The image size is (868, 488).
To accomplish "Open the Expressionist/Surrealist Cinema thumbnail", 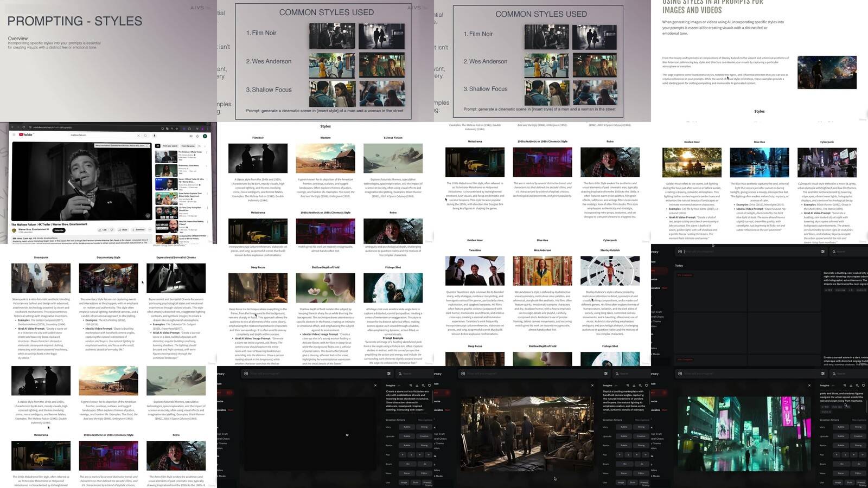I will [x=176, y=278].
